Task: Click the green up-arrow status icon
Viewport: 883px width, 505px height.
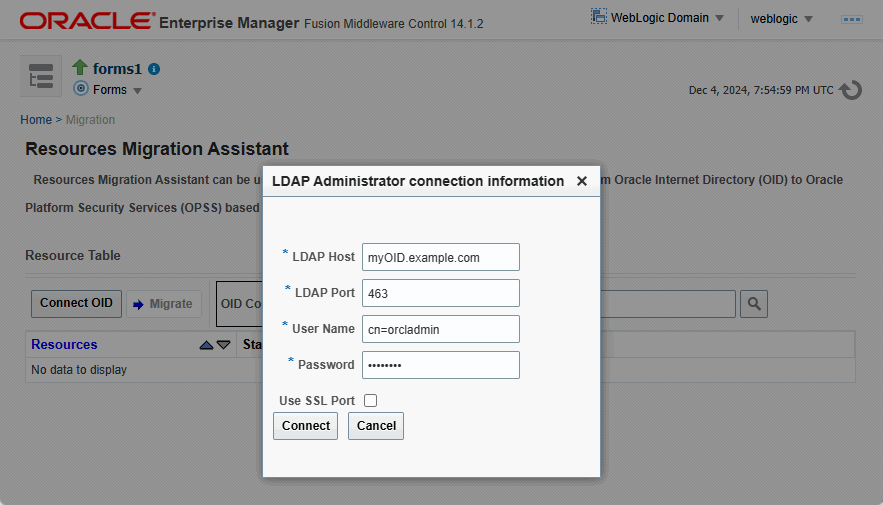Action: (80, 68)
